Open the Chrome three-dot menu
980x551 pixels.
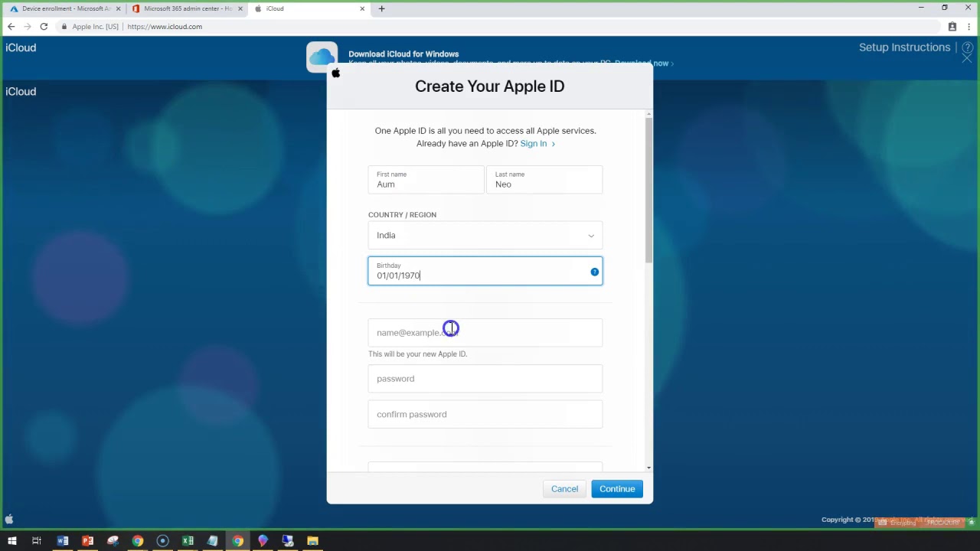[969, 27]
